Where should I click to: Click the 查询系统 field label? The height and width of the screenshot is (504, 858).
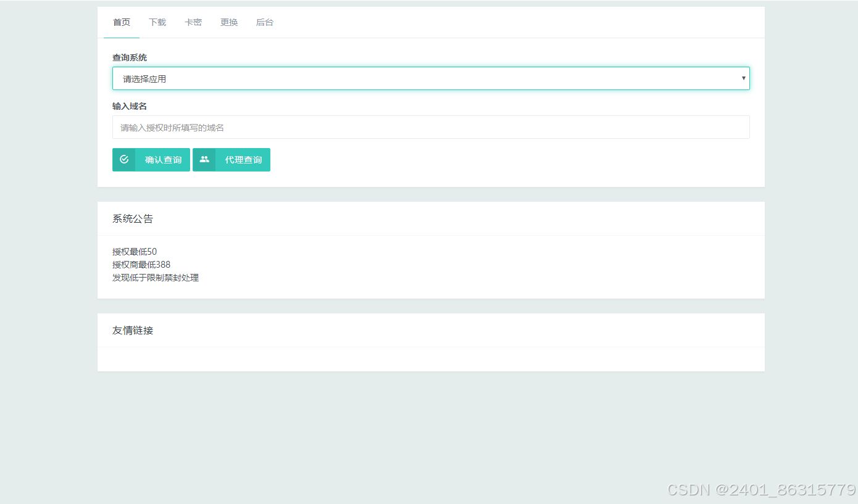(x=130, y=57)
